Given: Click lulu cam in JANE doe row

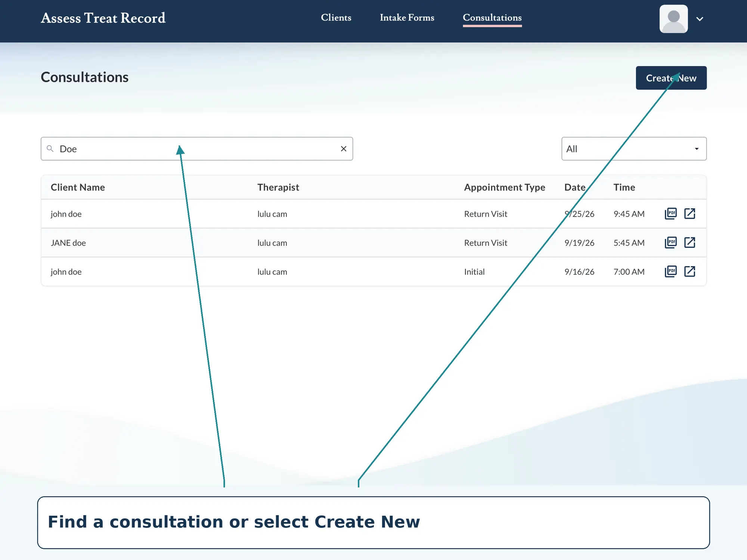Looking at the screenshot, I should point(272,243).
